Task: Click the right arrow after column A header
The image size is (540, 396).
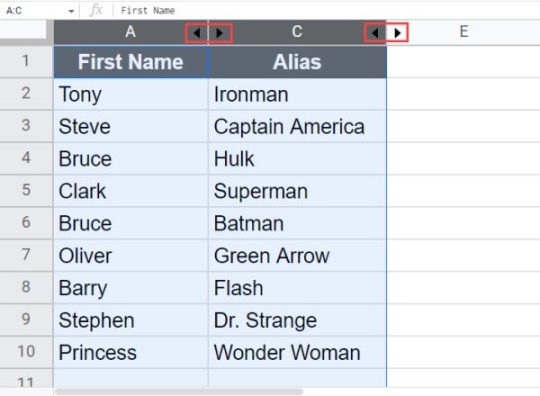Action: (x=220, y=33)
